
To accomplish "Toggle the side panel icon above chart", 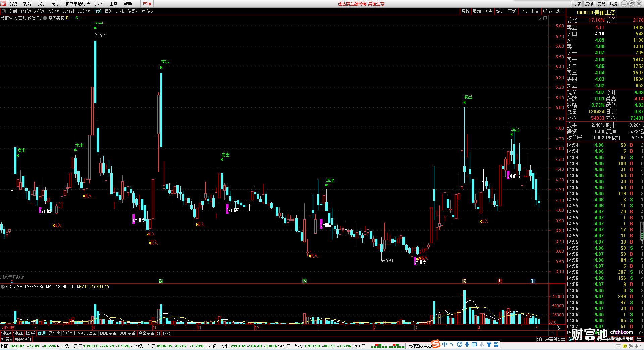I will (x=545, y=18).
